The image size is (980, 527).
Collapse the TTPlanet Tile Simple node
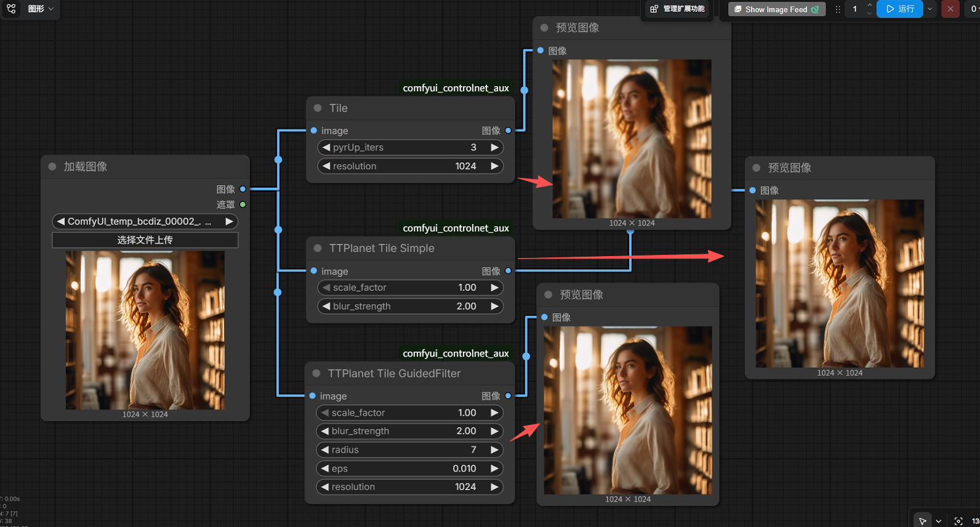[318, 248]
